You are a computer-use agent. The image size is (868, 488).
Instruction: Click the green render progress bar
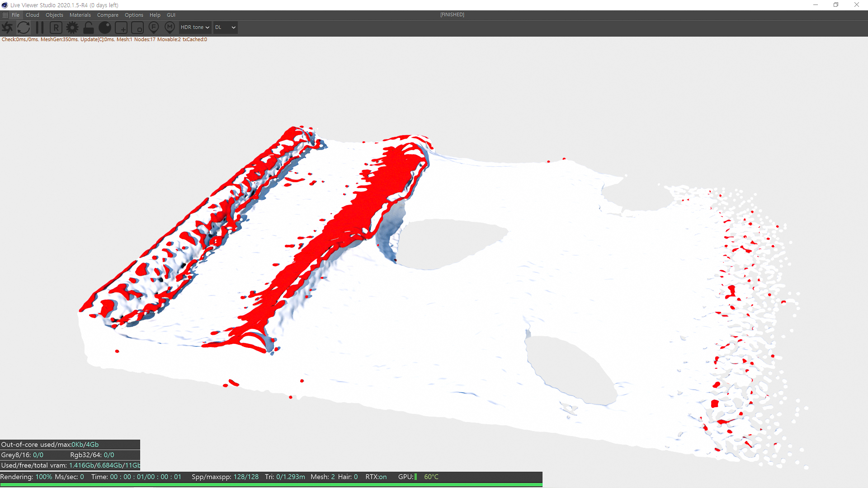pyautogui.click(x=271, y=485)
